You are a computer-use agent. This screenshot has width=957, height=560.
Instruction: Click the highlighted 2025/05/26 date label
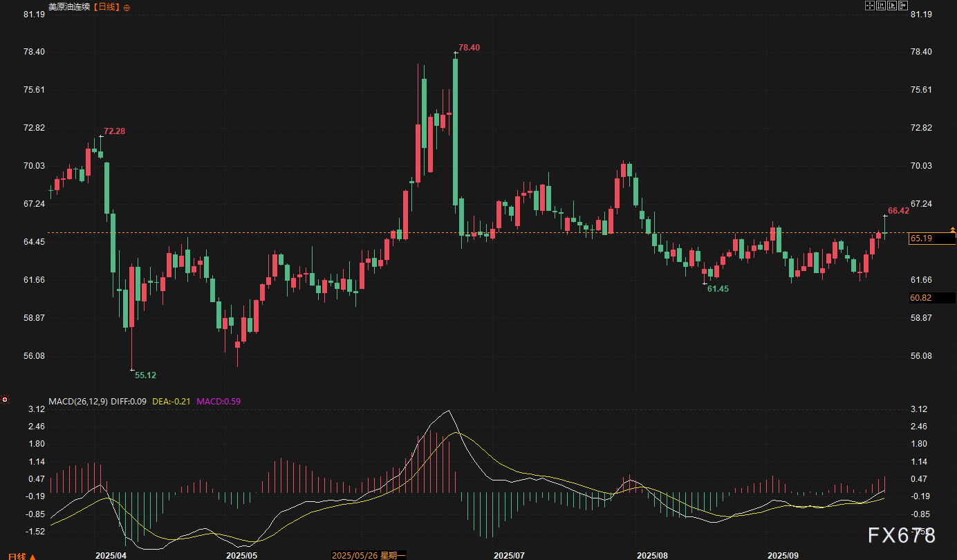pyautogui.click(x=369, y=555)
